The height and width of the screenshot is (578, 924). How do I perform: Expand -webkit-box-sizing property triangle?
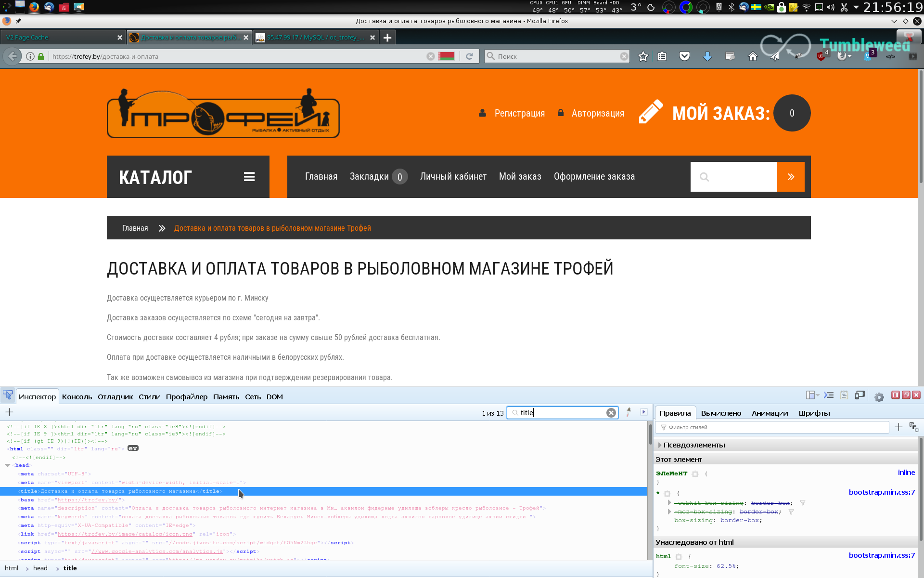[x=669, y=503]
